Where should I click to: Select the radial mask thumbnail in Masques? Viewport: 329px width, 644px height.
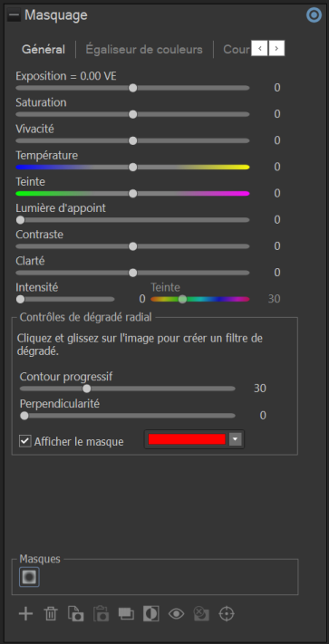[x=29, y=577]
